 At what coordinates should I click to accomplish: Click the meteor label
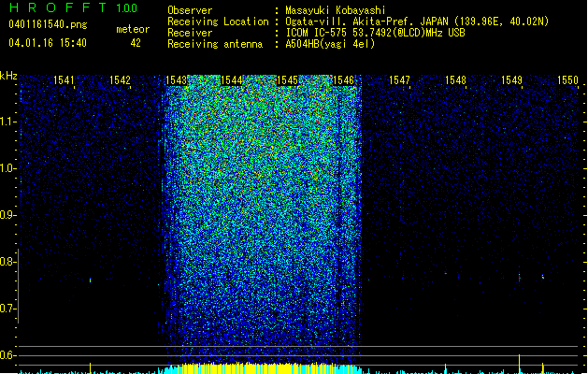pos(133,29)
